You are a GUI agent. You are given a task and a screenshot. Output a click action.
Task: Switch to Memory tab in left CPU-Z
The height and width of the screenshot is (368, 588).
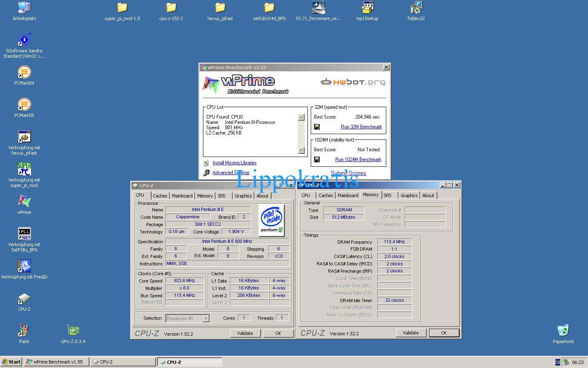pos(205,196)
